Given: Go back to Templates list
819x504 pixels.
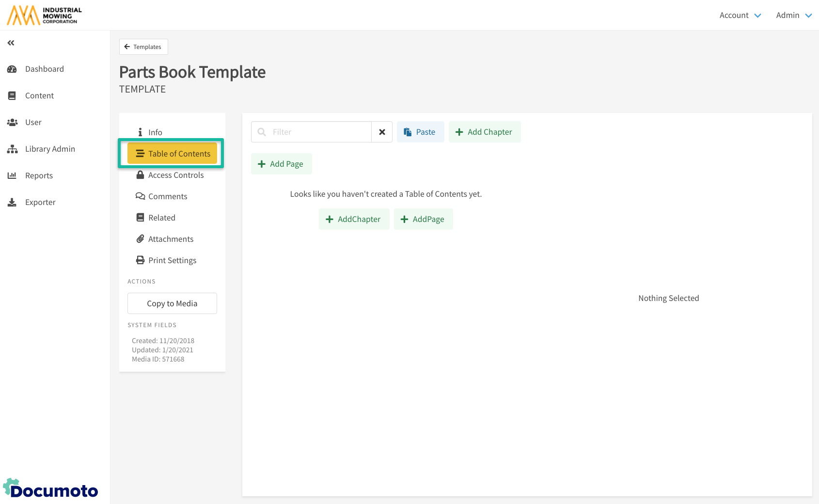Looking at the screenshot, I should [x=143, y=47].
